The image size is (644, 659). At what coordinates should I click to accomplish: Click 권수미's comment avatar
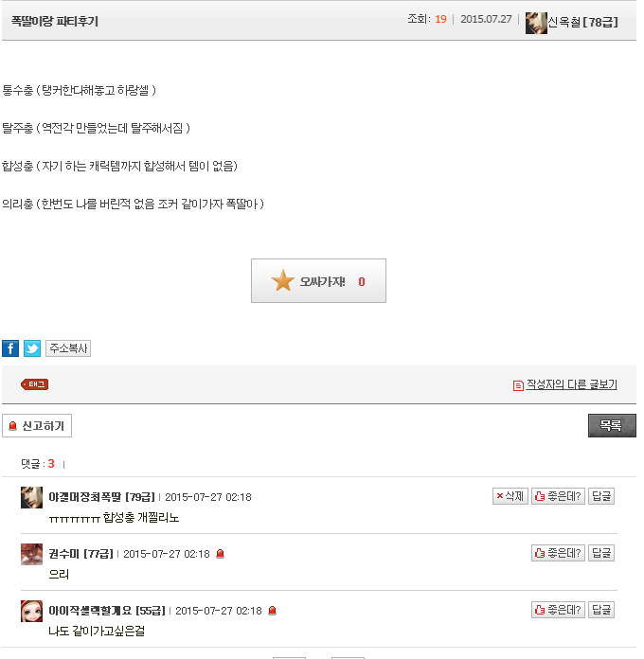(31, 554)
